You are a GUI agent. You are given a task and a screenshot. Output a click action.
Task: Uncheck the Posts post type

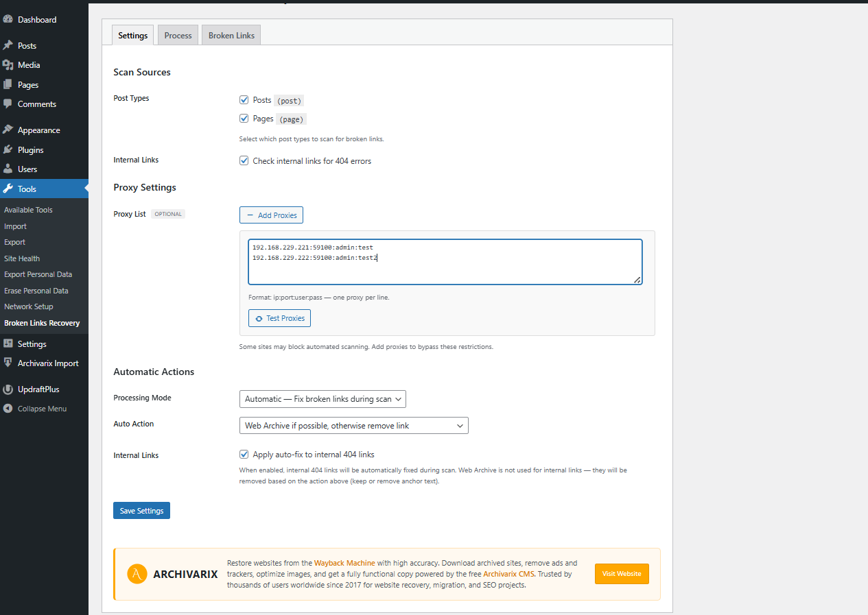244,99
